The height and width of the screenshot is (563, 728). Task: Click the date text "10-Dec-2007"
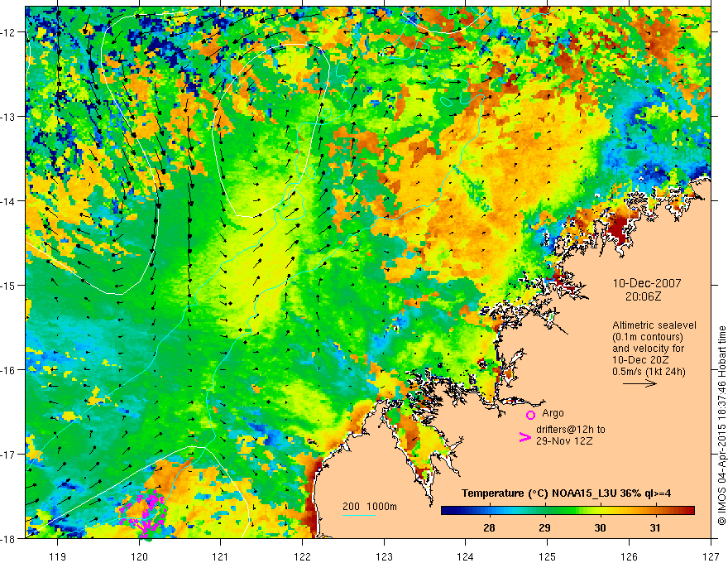(x=647, y=283)
